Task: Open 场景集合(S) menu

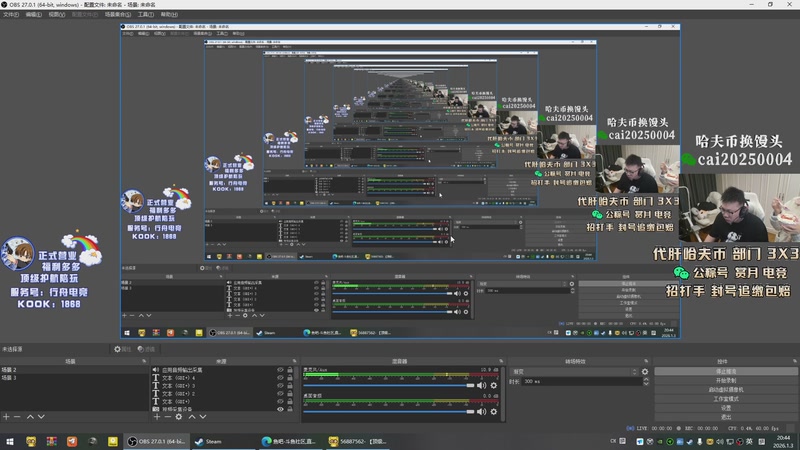Action: (x=118, y=14)
